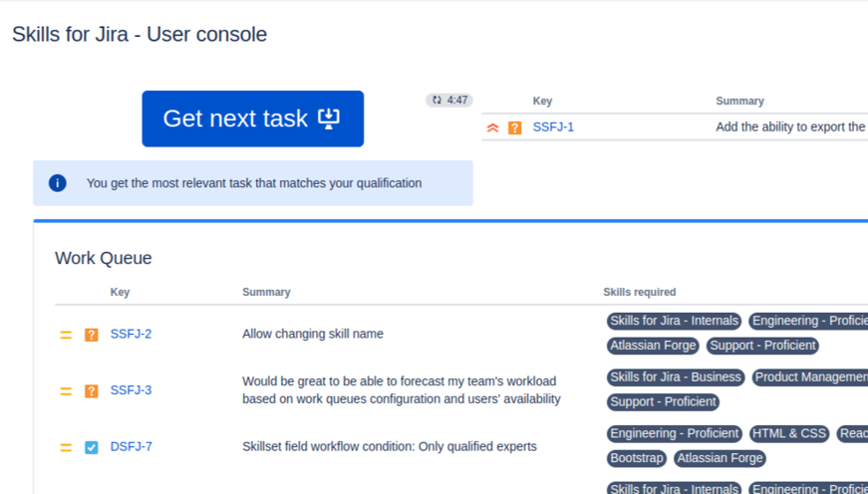This screenshot has height=494, width=868.
Task: Click the orange question type icon of SSFJ-1
Action: point(515,127)
